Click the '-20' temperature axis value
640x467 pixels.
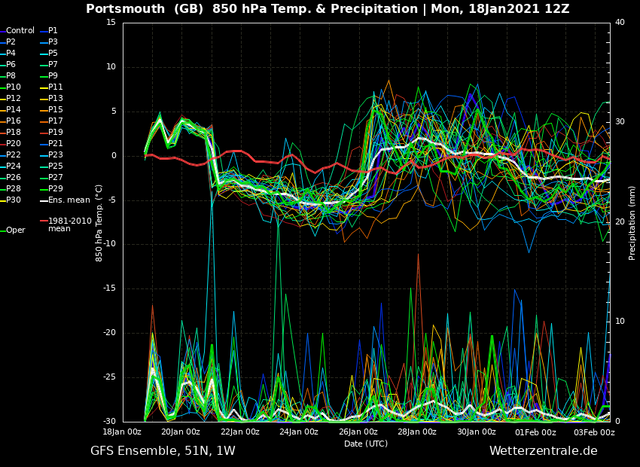[x=109, y=333]
